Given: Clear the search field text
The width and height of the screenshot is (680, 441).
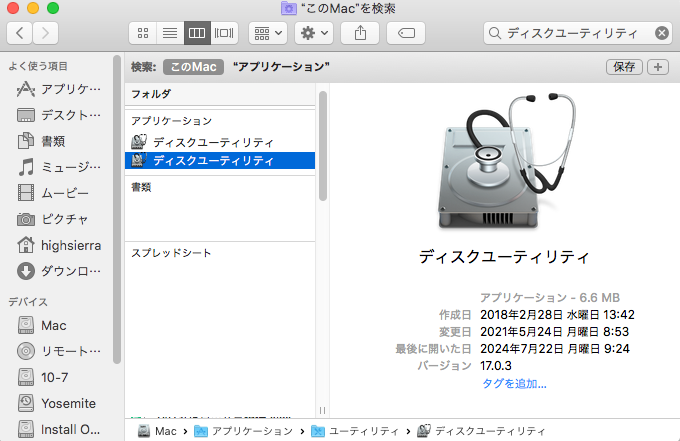Looking at the screenshot, I should click(x=662, y=33).
